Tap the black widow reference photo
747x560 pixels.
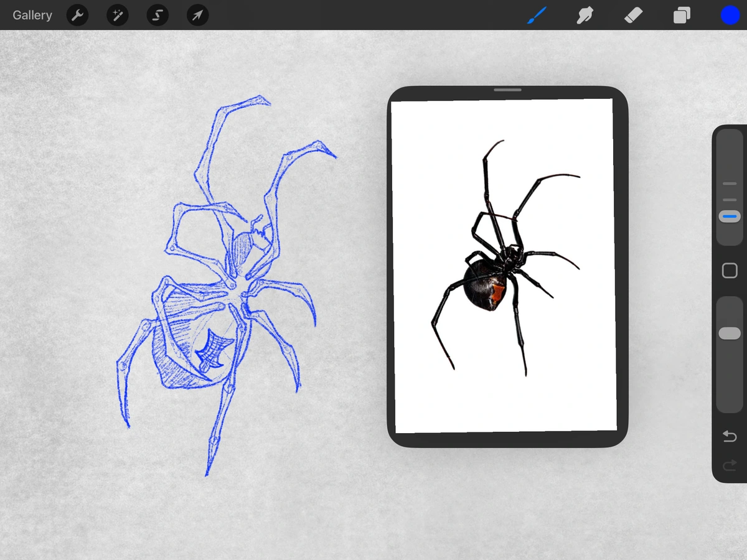(x=504, y=261)
